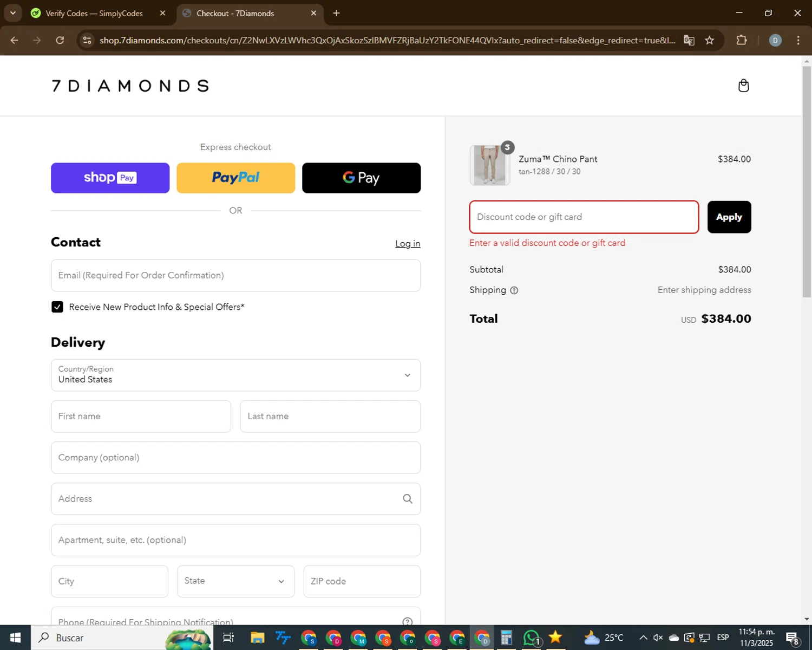Screen dimensions: 812x650
Task: Click the phone help question mark icon
Action: pos(408,622)
